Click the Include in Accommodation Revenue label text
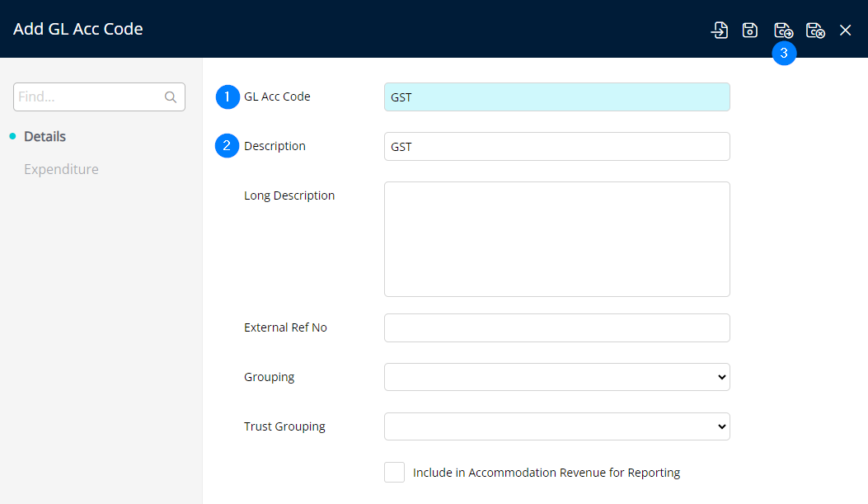This screenshot has height=504, width=868. coord(546,473)
